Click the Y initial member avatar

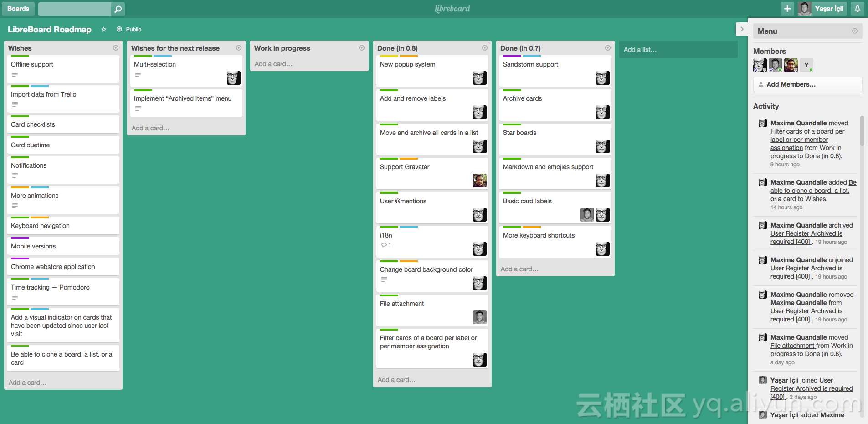(x=806, y=65)
